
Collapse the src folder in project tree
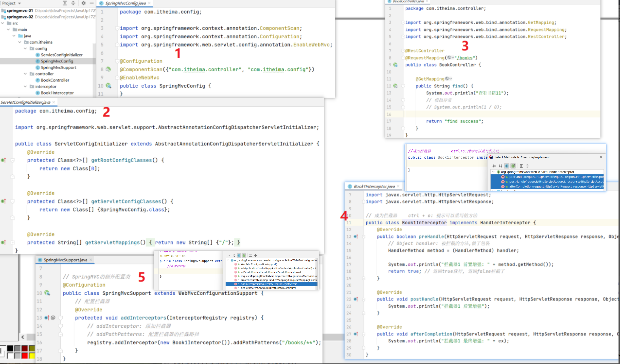click(3, 23)
